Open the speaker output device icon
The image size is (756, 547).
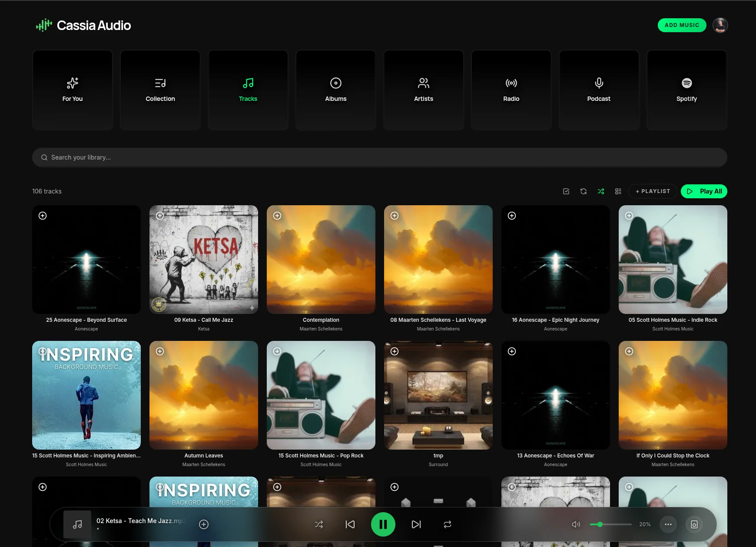[x=694, y=524]
